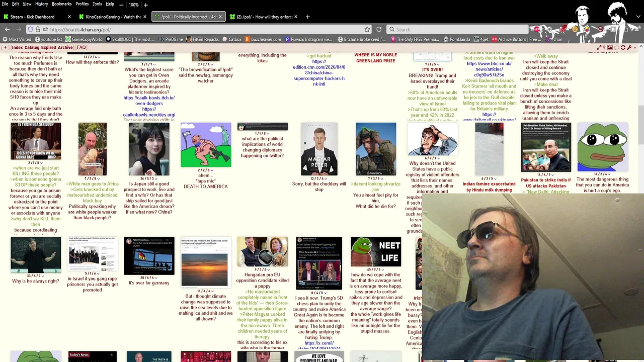The image size is (644, 362).
Task: Close the /pol/ - Politically Incorrect tab
Action: tap(220, 17)
